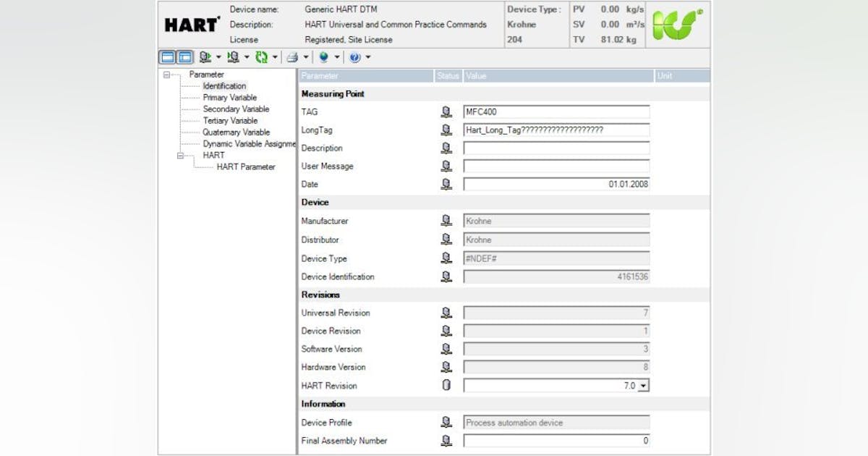The height and width of the screenshot is (456, 868).
Task: Select the refresh/cyclic update toolbar icon
Action: point(261,57)
